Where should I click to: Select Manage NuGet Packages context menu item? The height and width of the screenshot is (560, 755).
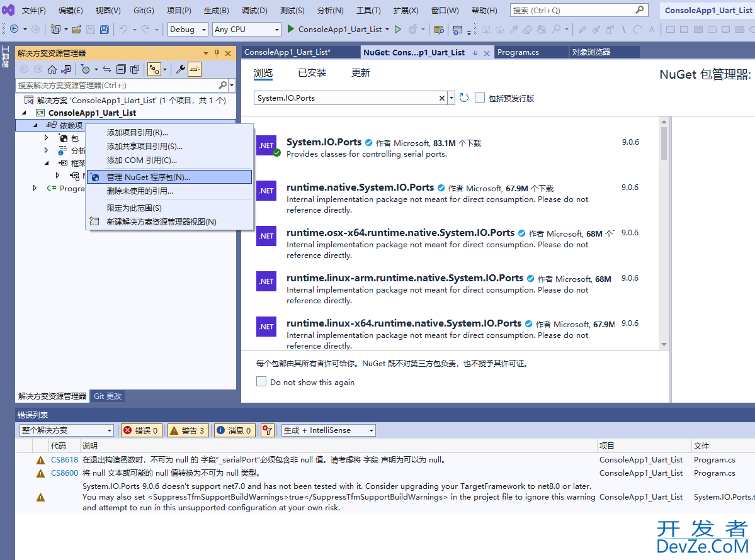(169, 177)
